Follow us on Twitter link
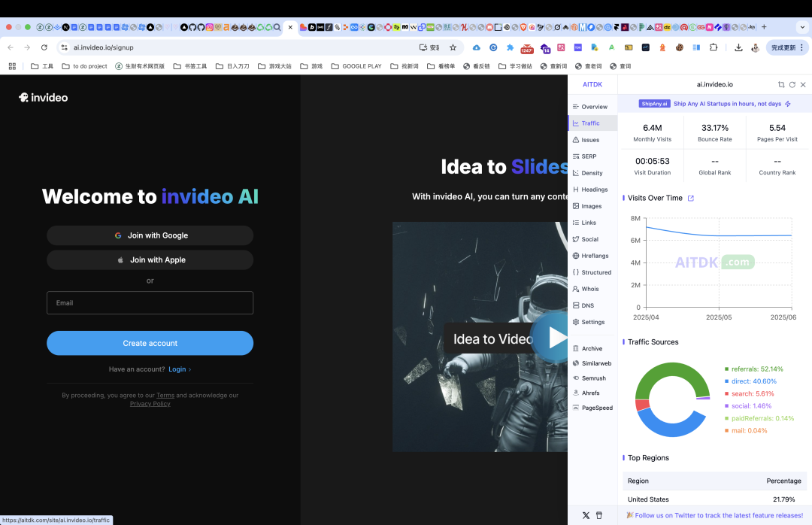 tap(715, 515)
